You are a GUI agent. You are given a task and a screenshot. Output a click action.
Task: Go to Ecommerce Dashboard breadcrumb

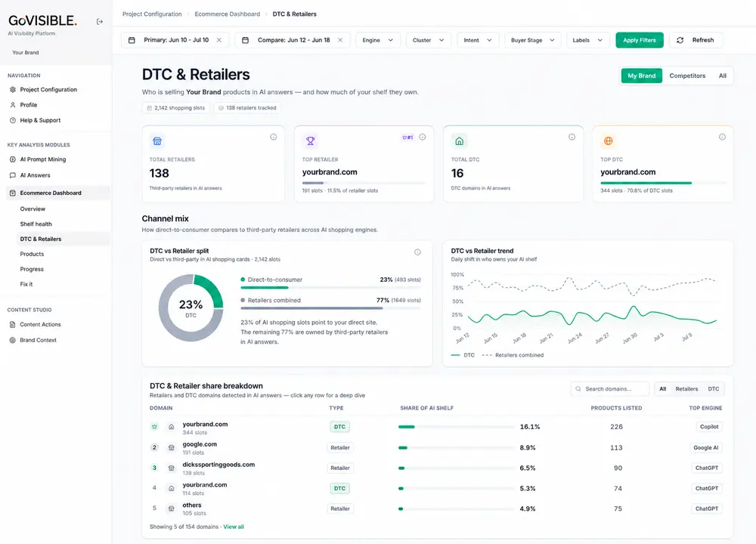227,14
